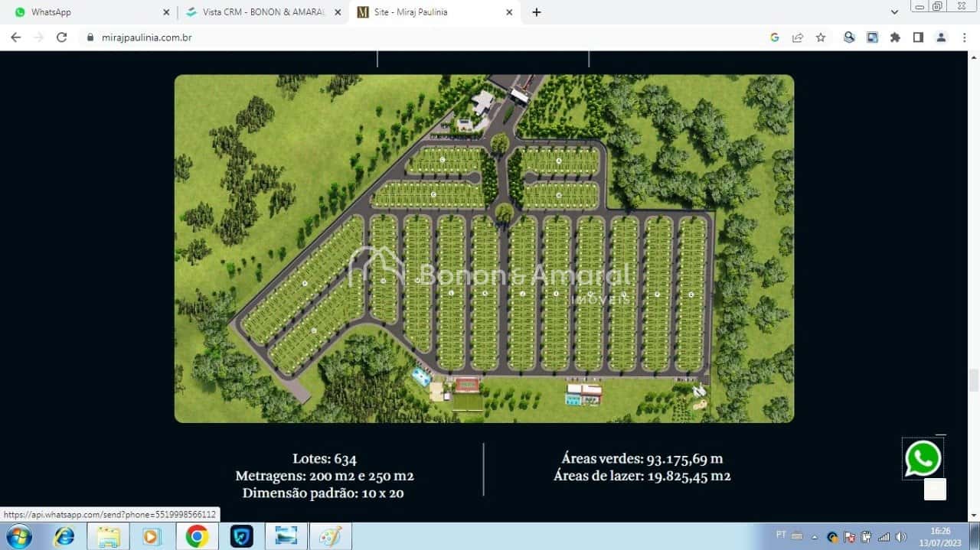Screen dimensions: 980x550
Task: Open the Action Center flag icon
Action: [x=849, y=537]
